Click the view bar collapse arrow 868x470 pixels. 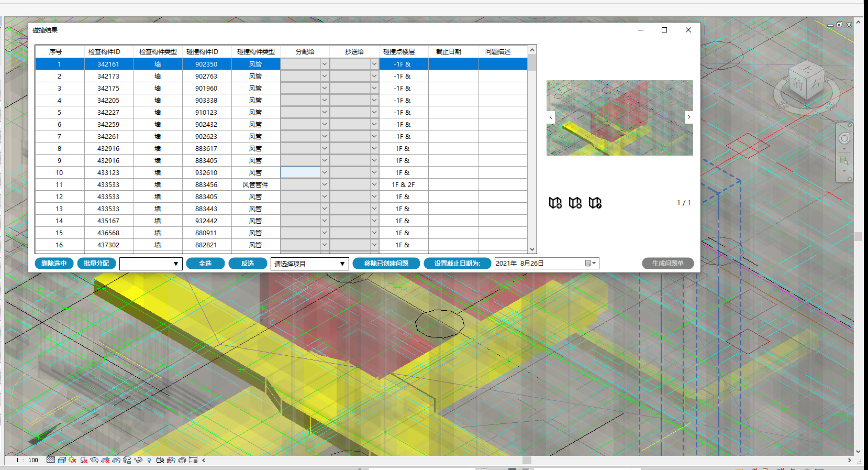[x=204, y=460]
